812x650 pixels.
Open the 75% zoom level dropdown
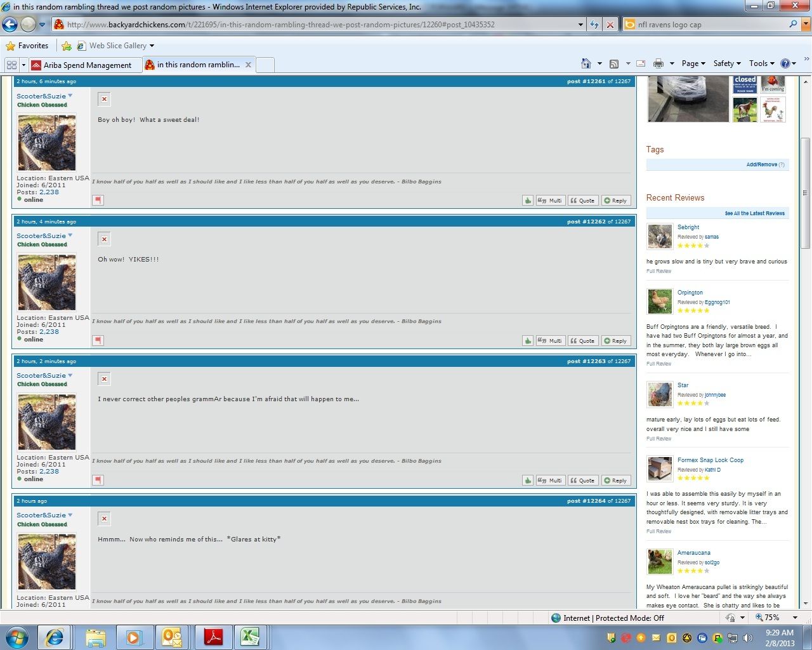coord(794,618)
